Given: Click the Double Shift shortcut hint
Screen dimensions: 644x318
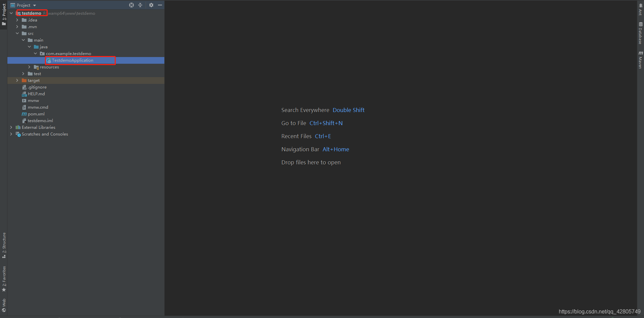Looking at the screenshot, I should click(348, 110).
